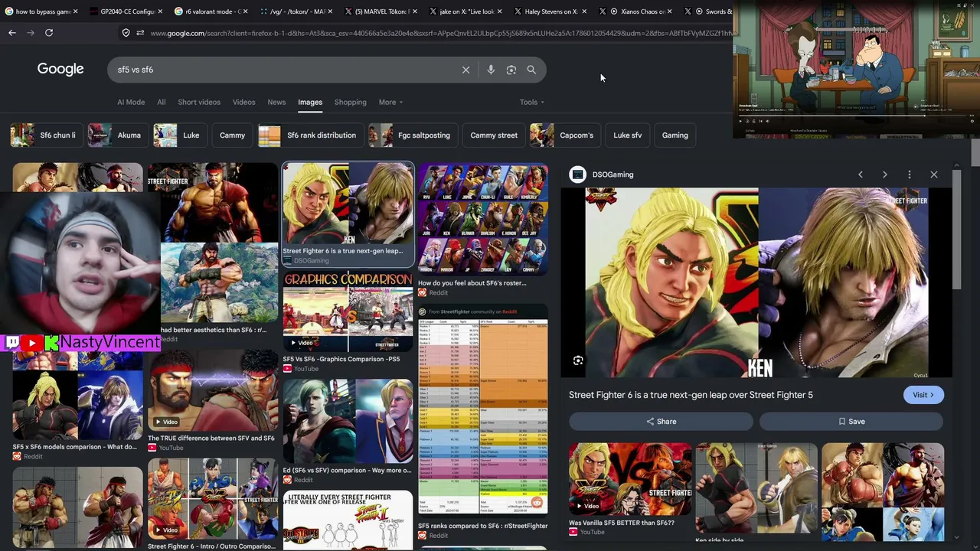Share the previewed image
Viewport: 980px width, 551px height.
661,422
